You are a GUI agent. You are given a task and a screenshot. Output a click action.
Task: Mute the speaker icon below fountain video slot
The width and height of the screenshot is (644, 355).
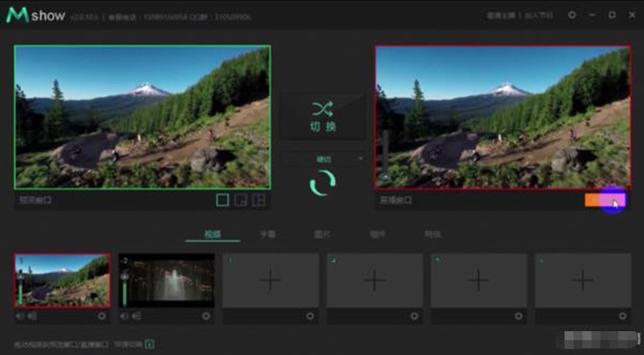(124, 316)
